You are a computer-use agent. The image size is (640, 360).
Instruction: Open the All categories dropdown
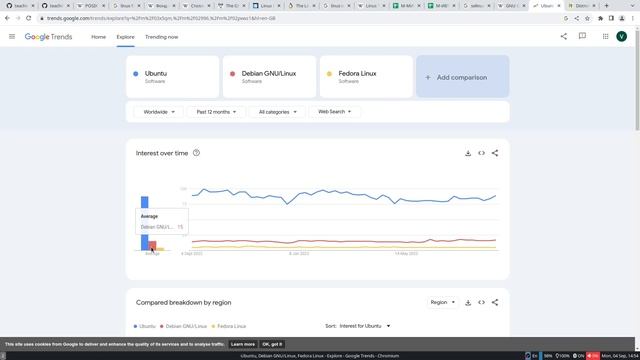click(x=278, y=112)
